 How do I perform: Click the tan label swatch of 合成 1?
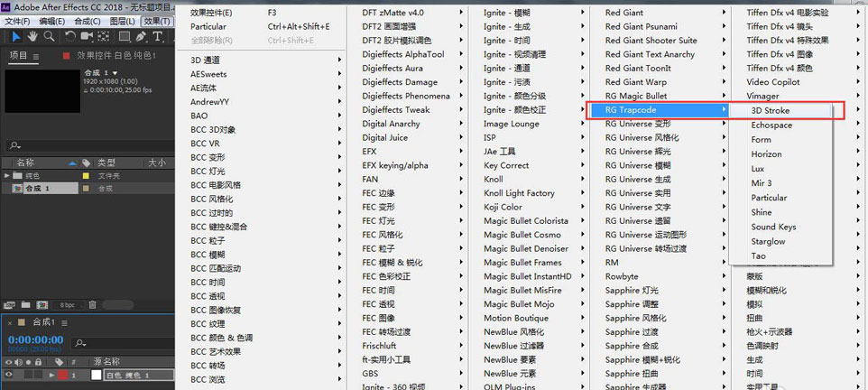pos(86,189)
